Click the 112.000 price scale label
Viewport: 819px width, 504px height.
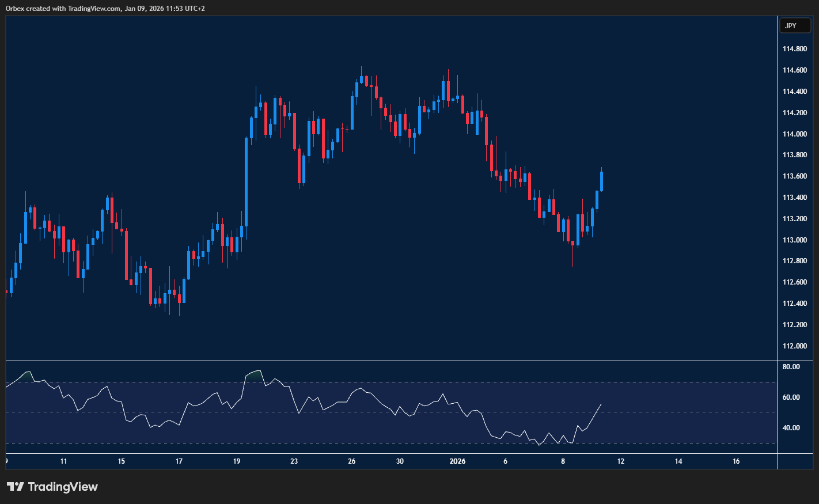pos(794,346)
